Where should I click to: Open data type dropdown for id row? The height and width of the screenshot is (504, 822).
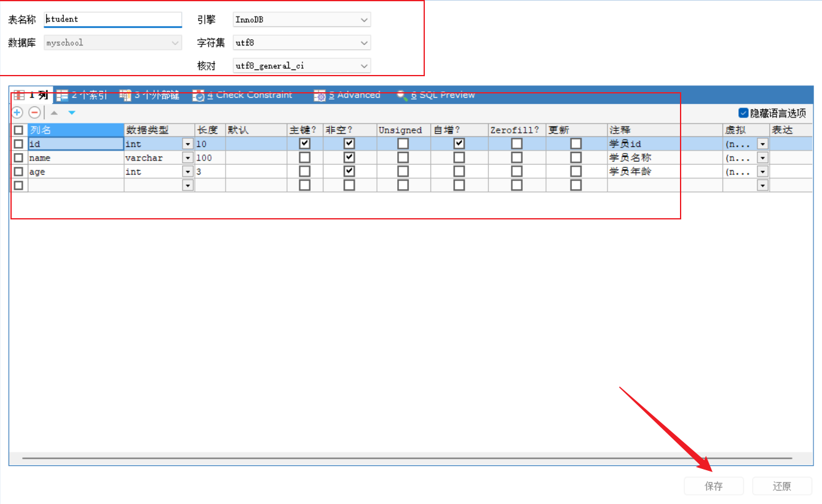pyautogui.click(x=188, y=144)
